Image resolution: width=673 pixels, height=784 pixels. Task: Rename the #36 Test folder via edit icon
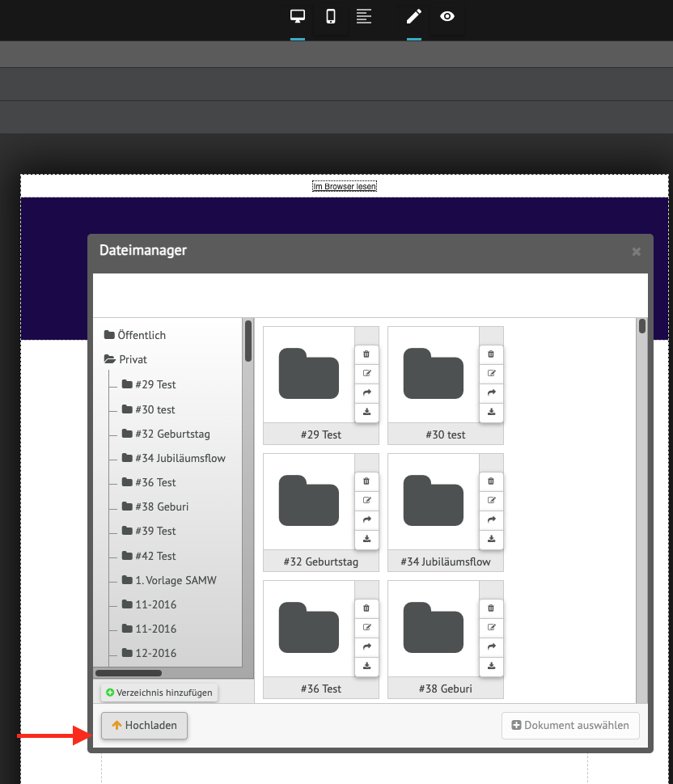(366, 627)
